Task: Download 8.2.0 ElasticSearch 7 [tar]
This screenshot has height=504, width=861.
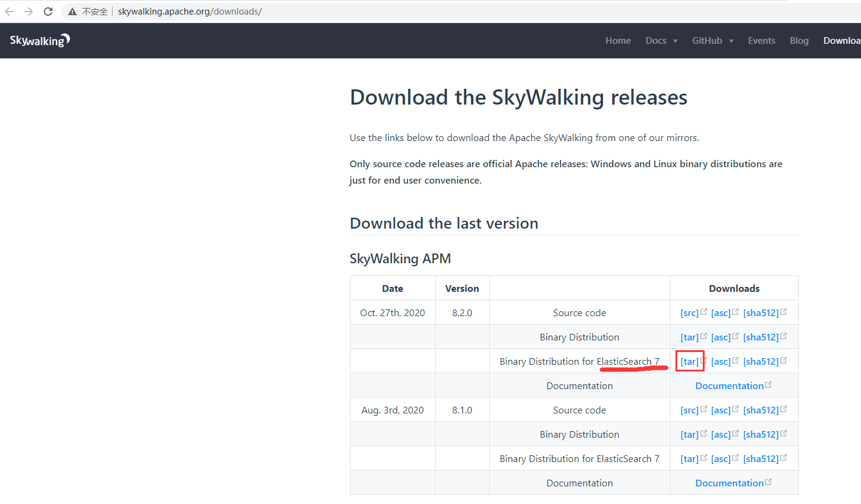Action: click(689, 362)
